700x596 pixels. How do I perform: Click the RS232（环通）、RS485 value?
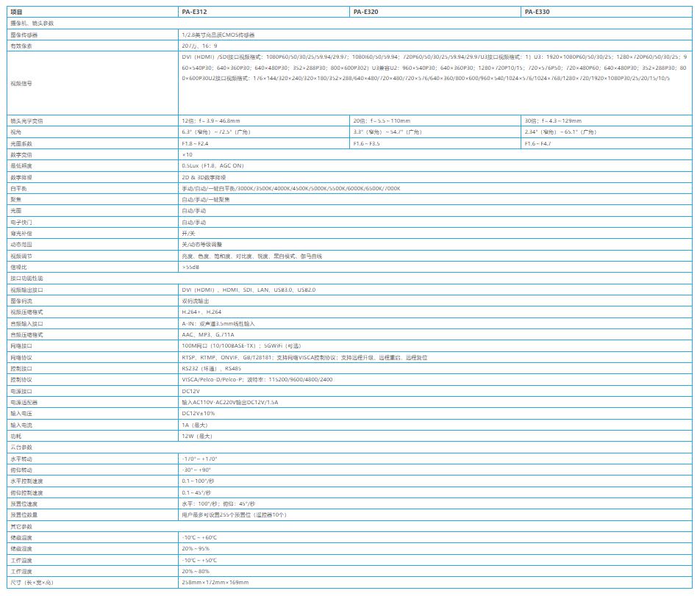[212, 369]
